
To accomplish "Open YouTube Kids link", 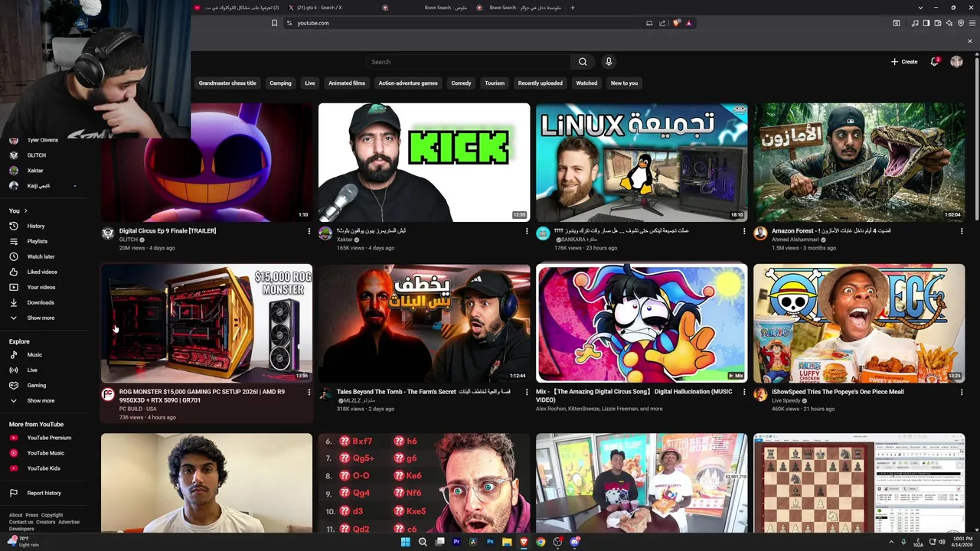I will coord(44,468).
